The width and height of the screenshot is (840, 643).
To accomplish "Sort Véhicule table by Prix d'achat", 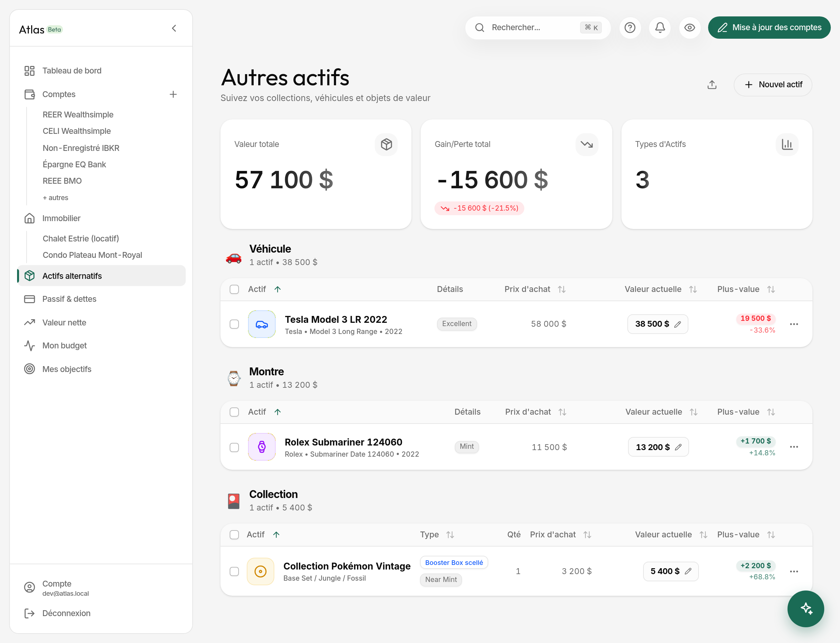I will pos(535,289).
